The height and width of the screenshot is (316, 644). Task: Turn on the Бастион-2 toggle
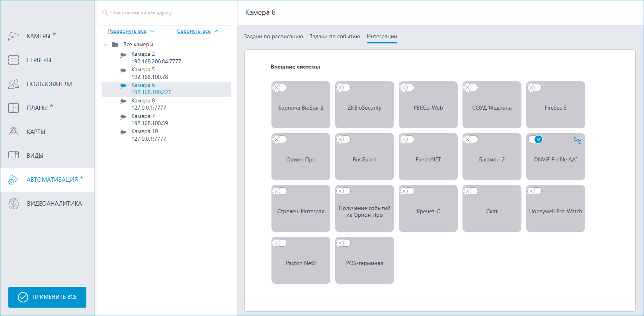pos(470,139)
